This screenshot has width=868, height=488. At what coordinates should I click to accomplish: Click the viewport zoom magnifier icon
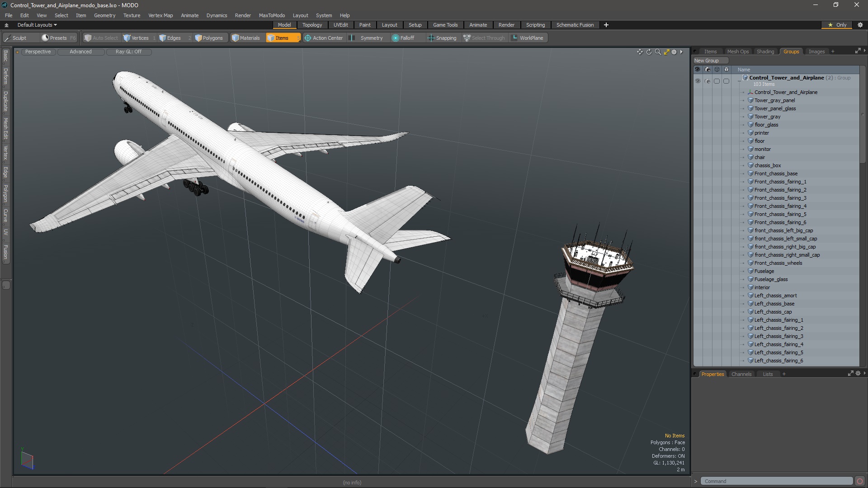(x=658, y=52)
